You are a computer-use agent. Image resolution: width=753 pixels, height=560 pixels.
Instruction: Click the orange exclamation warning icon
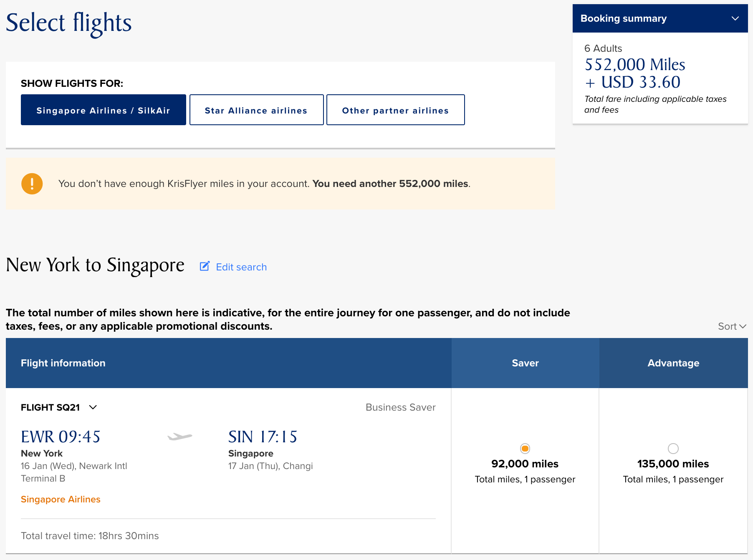pyautogui.click(x=32, y=184)
